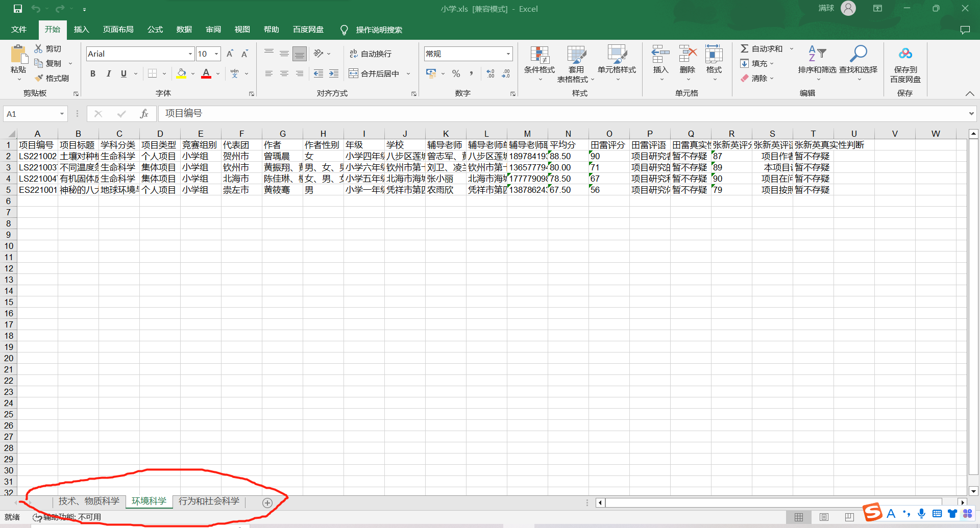
Task: Toggle italic formatting
Action: click(x=108, y=73)
